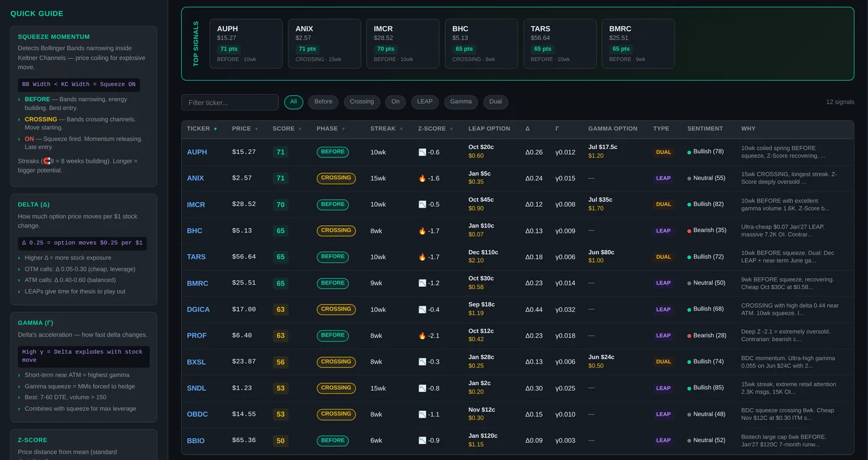
Task: Toggle the Crossing phase filter
Action: pyautogui.click(x=362, y=102)
